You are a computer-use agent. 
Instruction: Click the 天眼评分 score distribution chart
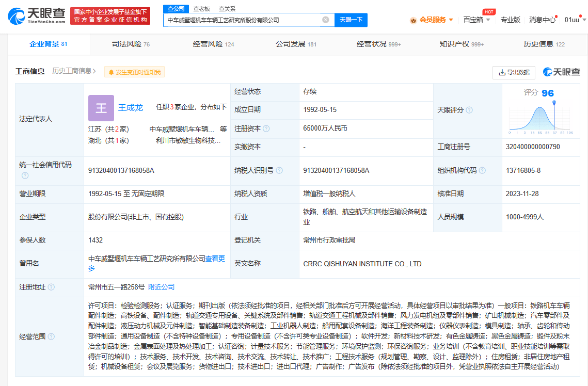pyautogui.click(x=541, y=118)
